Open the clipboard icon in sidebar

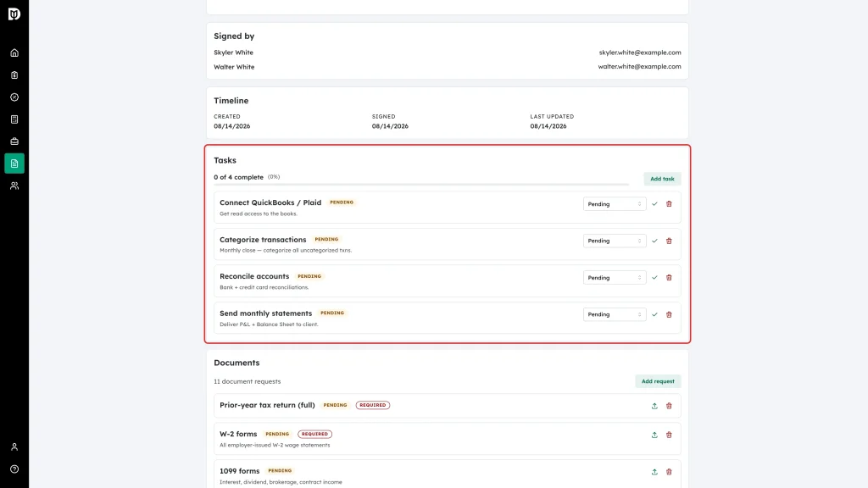click(14, 75)
